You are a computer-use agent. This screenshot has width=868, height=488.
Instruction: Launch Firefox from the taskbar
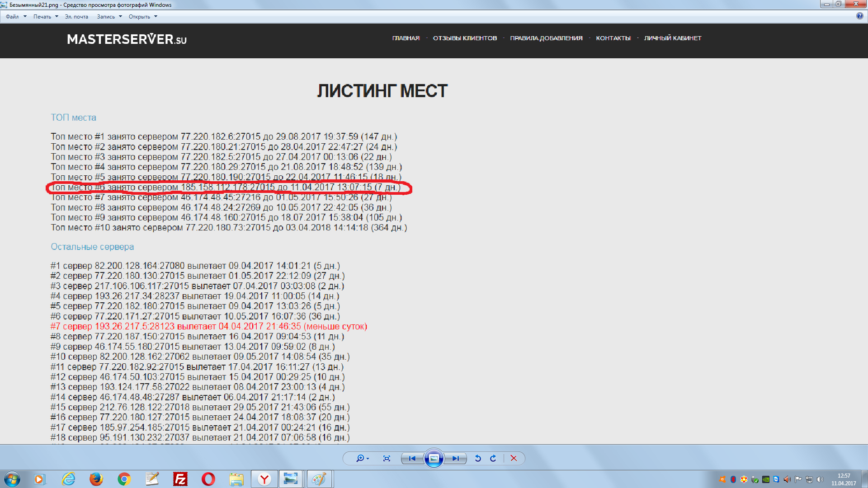pos(96,479)
